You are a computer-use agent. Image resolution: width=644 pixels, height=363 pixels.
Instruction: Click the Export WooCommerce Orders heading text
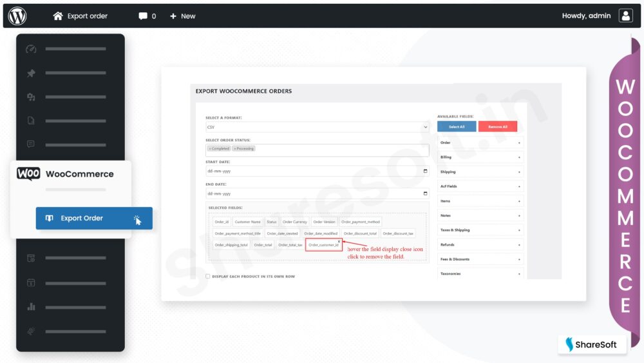coord(243,91)
